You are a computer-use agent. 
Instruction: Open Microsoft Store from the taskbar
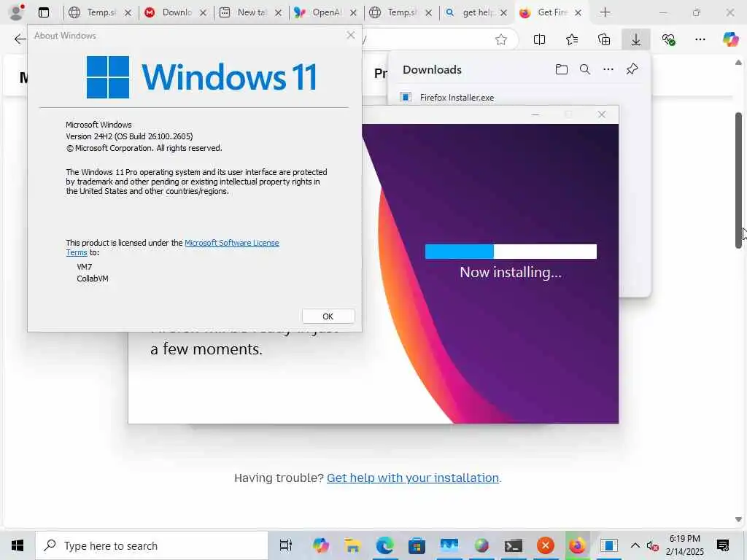click(417, 545)
